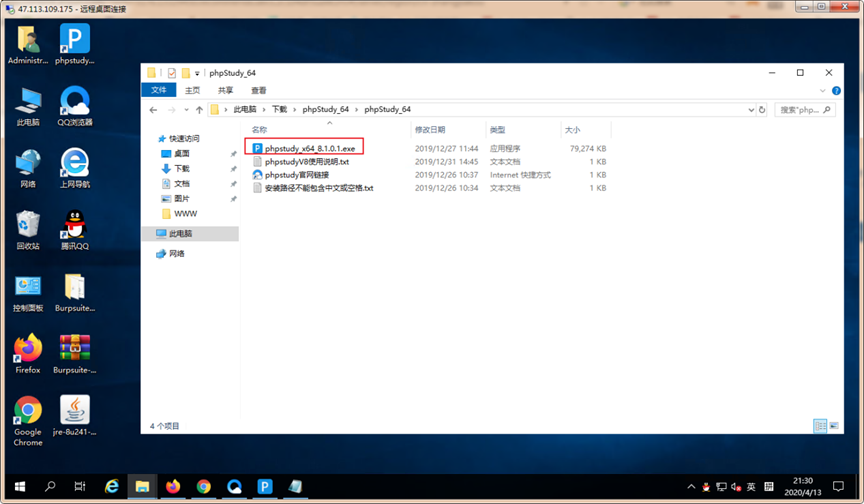Select 桌面 in the navigation pane
864x504 pixels.
pyautogui.click(x=175, y=154)
